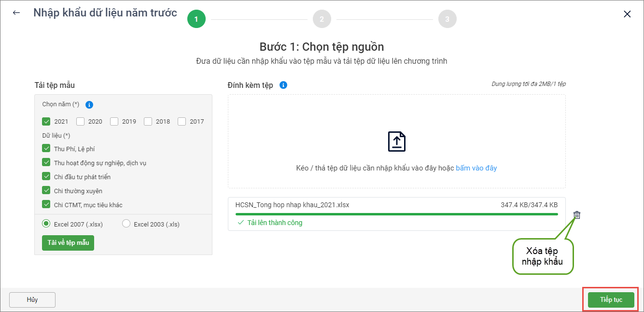
Task: Toggle Thu Phí, Lệ phí checkbox
Action: (x=47, y=149)
